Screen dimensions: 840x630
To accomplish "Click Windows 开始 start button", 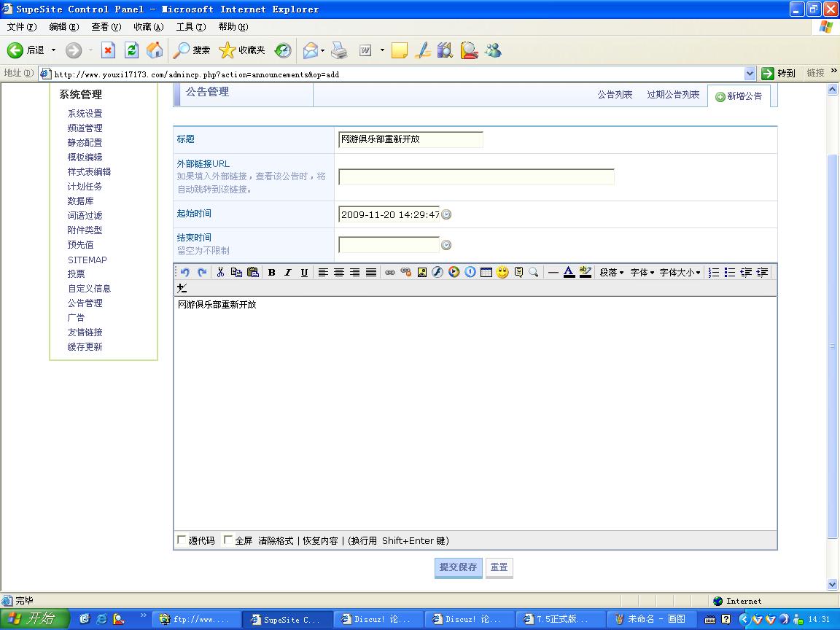I will [x=35, y=619].
